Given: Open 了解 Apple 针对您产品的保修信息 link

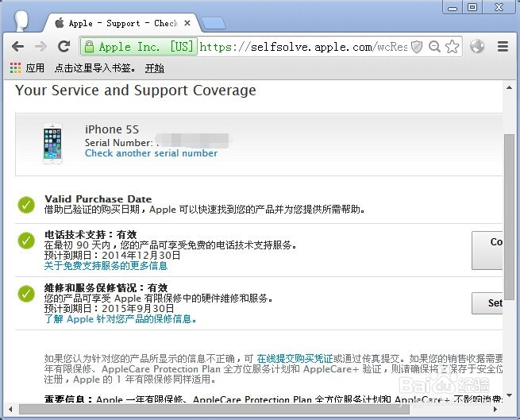Looking at the screenshot, I should tap(120, 319).
